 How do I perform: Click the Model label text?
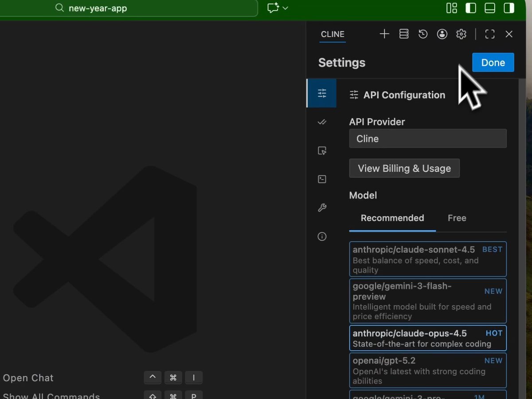pyautogui.click(x=363, y=196)
